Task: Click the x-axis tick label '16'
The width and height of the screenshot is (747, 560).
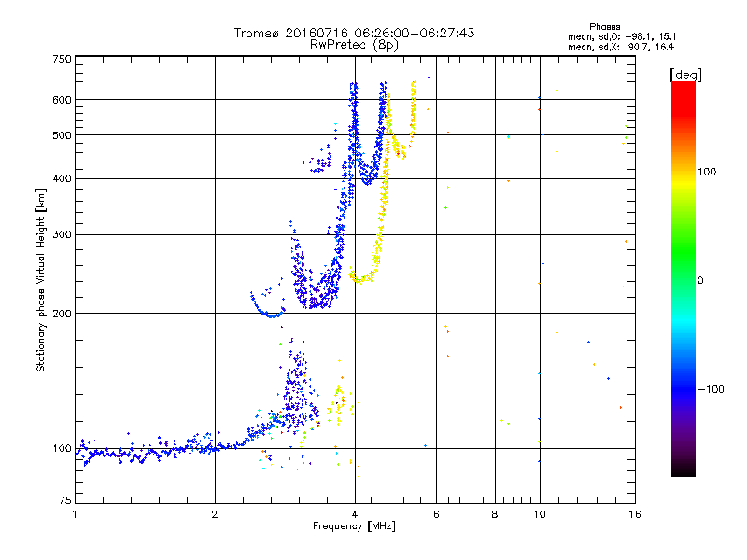Action: point(635,514)
